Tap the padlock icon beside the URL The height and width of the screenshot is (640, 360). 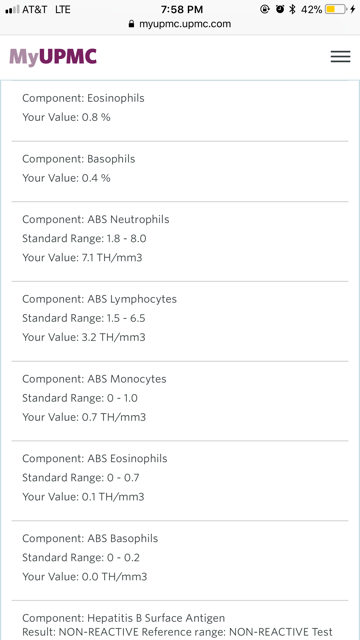click(131, 24)
